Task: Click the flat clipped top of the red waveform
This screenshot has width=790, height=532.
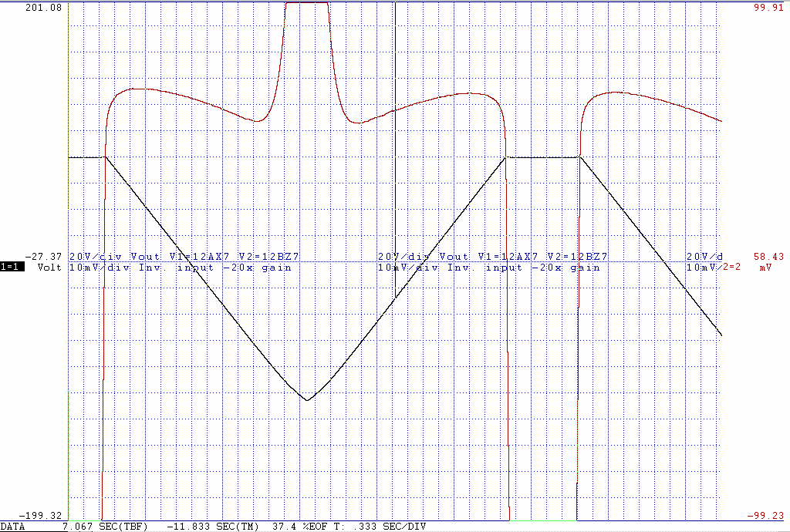Action: (x=307, y=3)
